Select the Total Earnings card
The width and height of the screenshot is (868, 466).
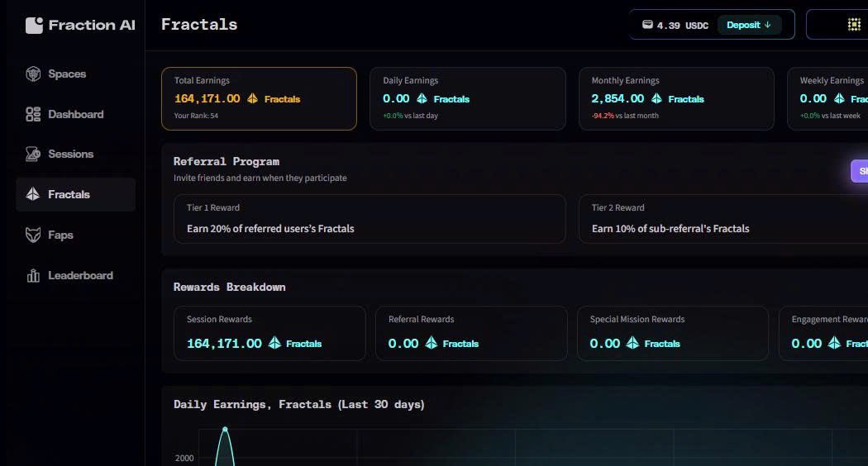(259, 98)
